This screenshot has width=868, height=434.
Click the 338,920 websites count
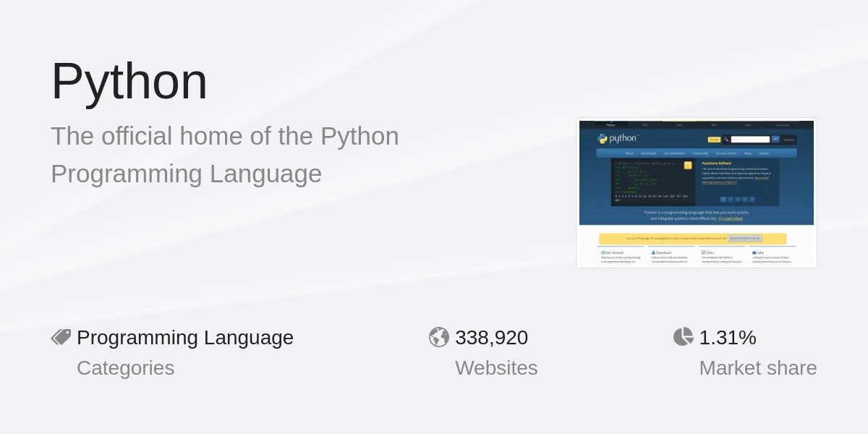point(491,337)
